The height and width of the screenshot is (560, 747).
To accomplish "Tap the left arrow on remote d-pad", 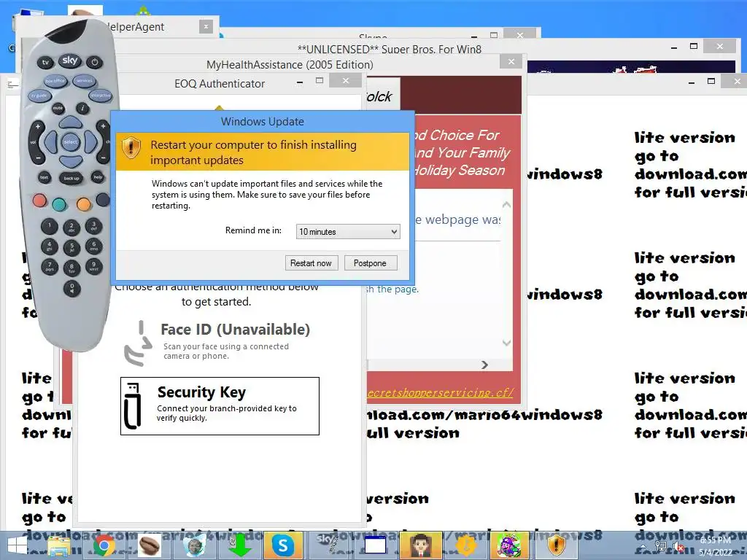I will 50,142.
